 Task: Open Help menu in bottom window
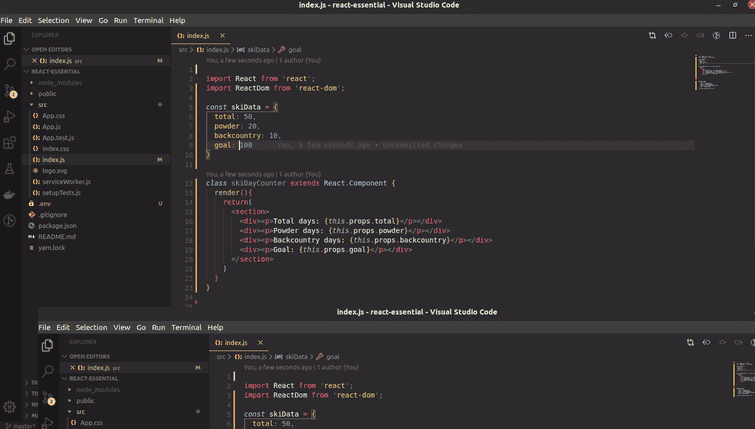(215, 327)
